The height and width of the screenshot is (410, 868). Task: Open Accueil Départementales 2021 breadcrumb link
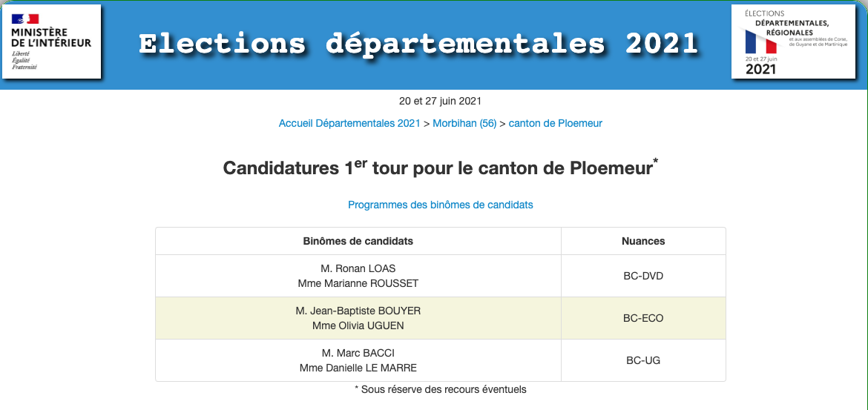coord(349,124)
